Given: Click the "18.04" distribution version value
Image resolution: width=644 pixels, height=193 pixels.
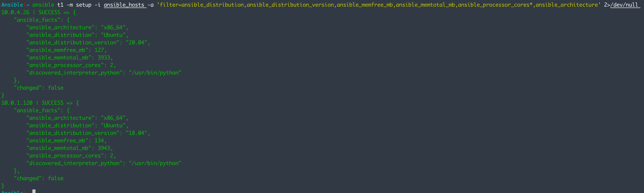Looking at the screenshot, I should 136,133.
